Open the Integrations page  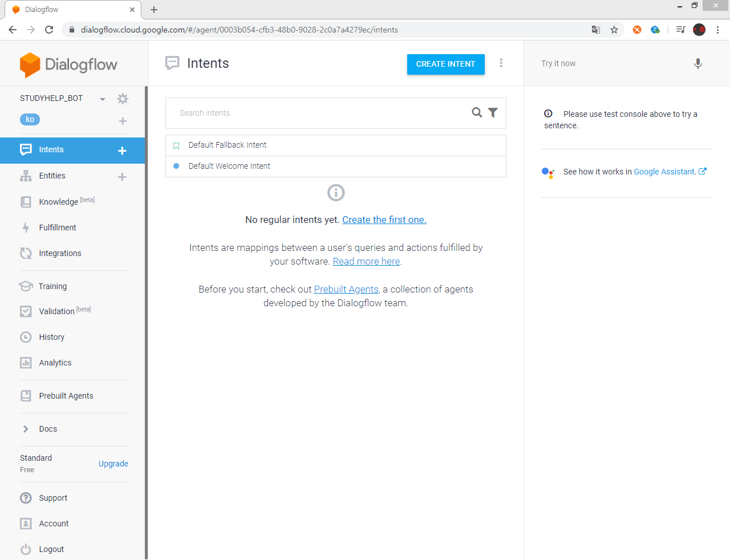pos(60,253)
